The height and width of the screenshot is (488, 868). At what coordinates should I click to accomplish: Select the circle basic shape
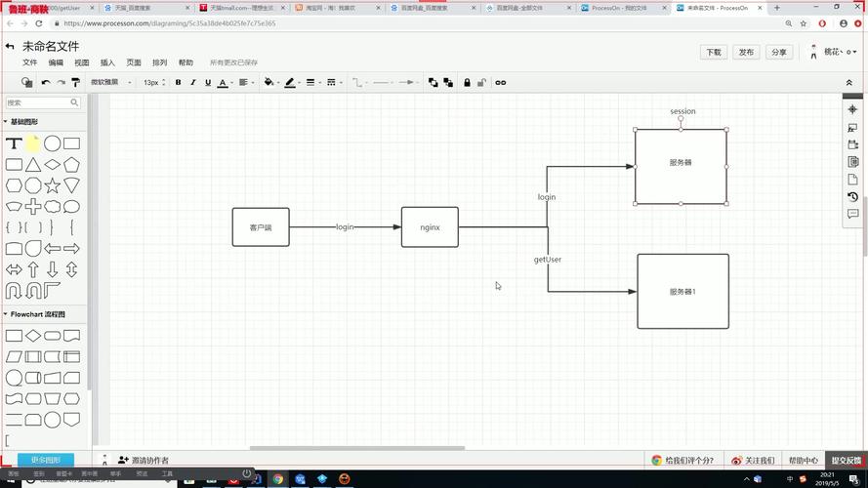tap(52, 143)
